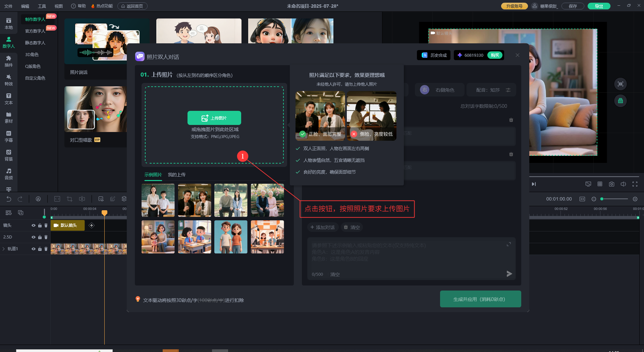Expand the 轨道1 track row
Viewport: 644px width, 352px height.
(4, 249)
